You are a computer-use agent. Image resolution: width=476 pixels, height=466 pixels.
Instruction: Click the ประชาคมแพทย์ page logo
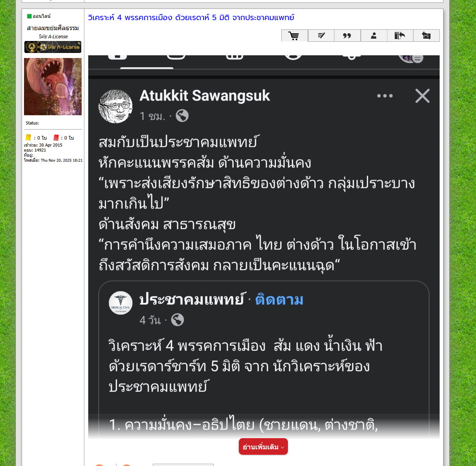(x=121, y=303)
